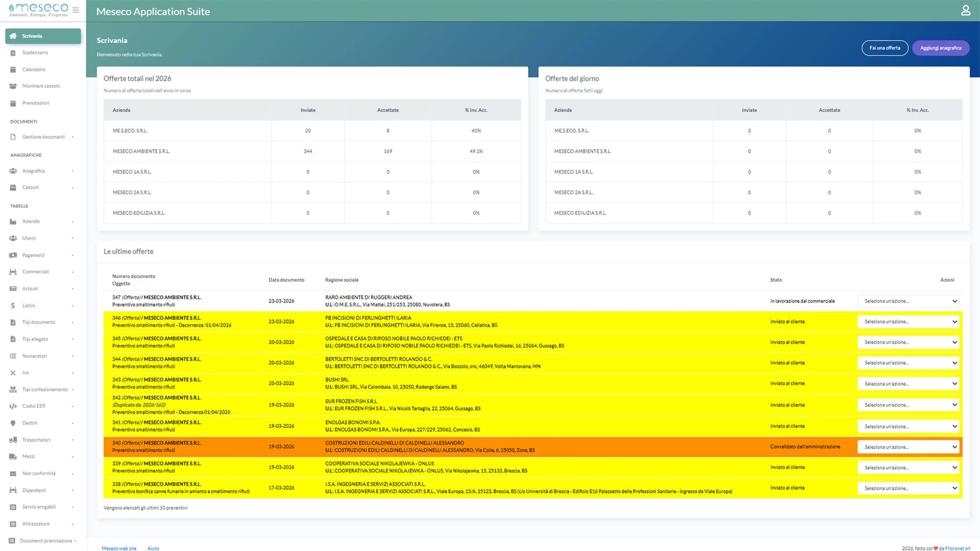
Task: Select offer 340 COSTRUZIONI EDILI CALDINELLI text
Action: 395,443
